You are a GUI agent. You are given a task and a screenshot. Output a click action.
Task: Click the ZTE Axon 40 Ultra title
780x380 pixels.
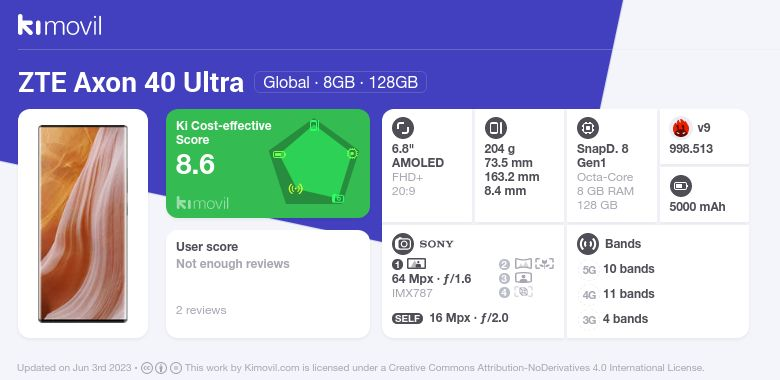click(131, 83)
